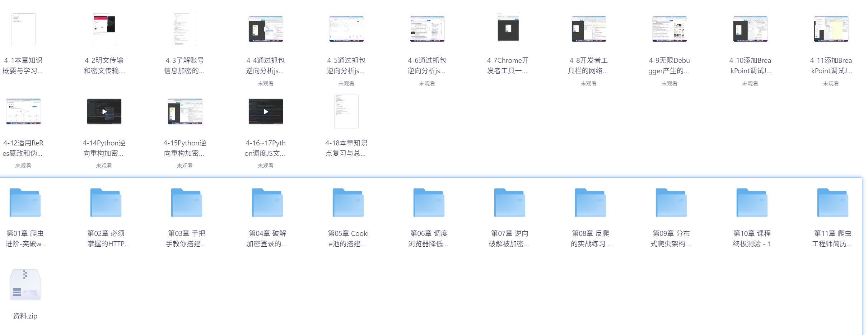
Task: Open folder 第09章 分布式爬虫架构
Action: coord(671,203)
